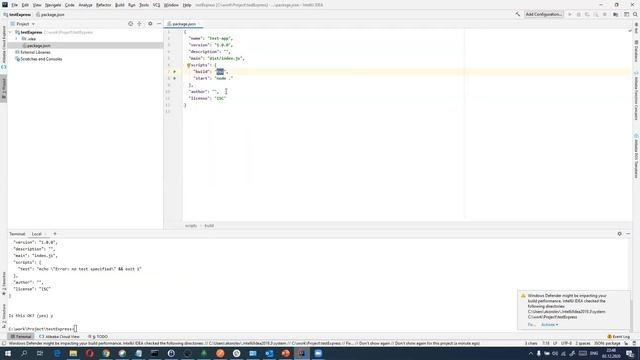The image size is (640, 360).
Task: Open the Event Log
Action: tap(618, 337)
